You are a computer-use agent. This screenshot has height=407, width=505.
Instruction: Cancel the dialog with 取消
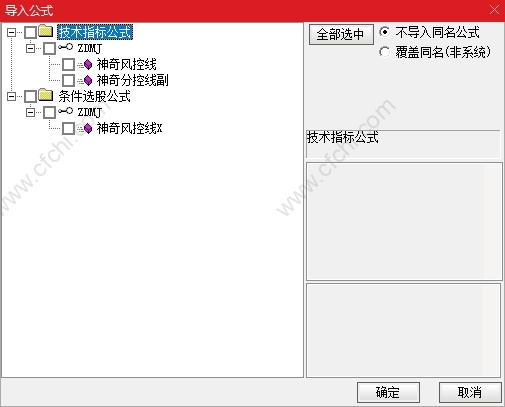470,392
